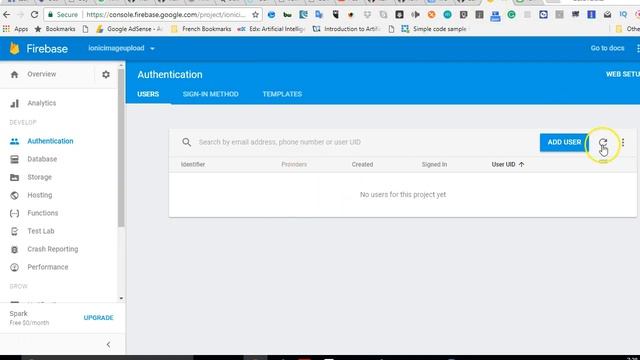Click the Signed In column header

click(434, 164)
